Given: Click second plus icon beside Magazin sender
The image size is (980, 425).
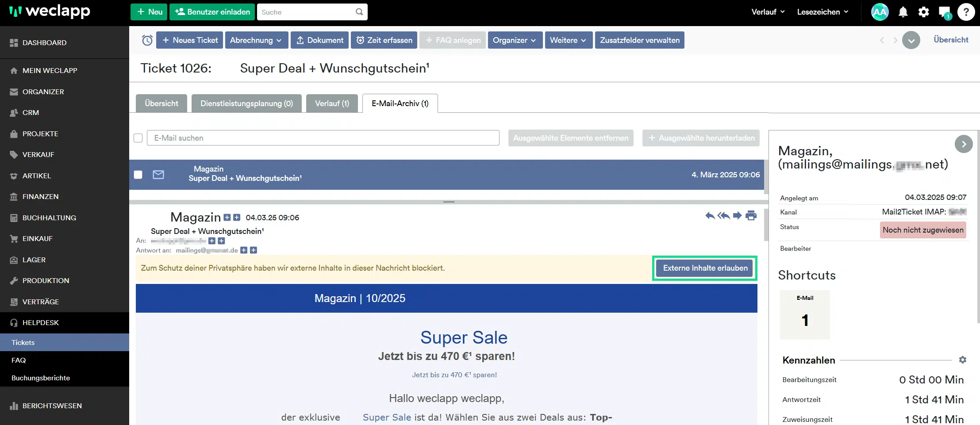Looking at the screenshot, I should (237, 217).
